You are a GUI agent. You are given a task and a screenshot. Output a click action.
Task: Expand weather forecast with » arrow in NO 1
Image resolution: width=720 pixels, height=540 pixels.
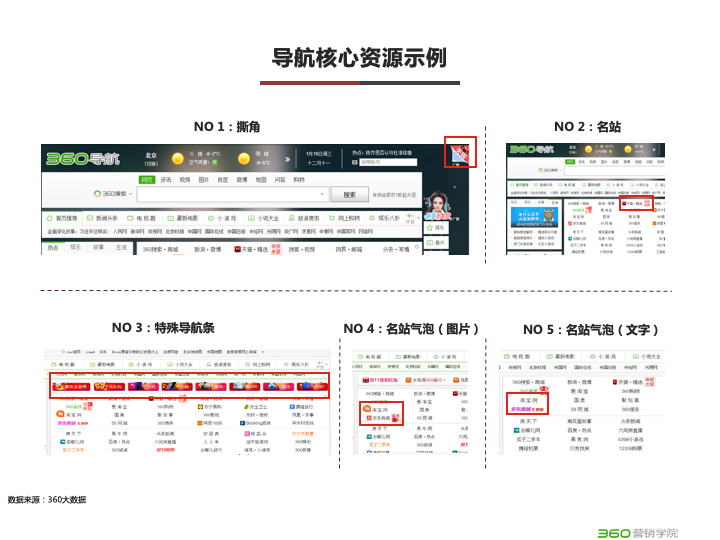(287, 159)
